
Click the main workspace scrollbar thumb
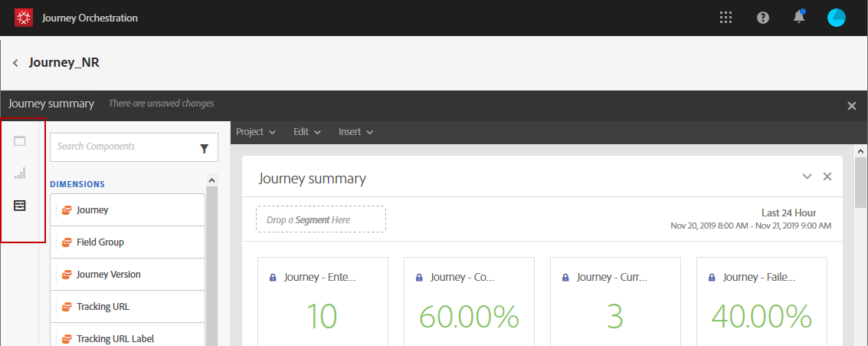pos(861,181)
